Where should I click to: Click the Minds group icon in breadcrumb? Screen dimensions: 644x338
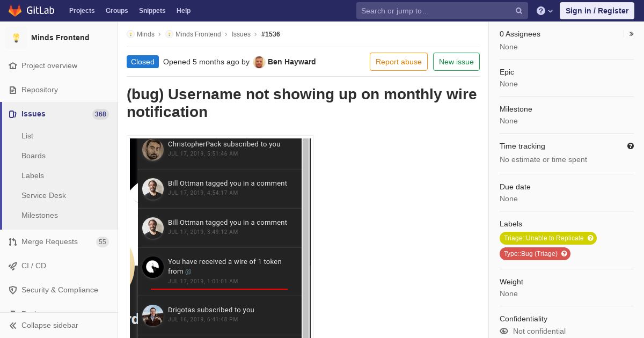point(130,34)
